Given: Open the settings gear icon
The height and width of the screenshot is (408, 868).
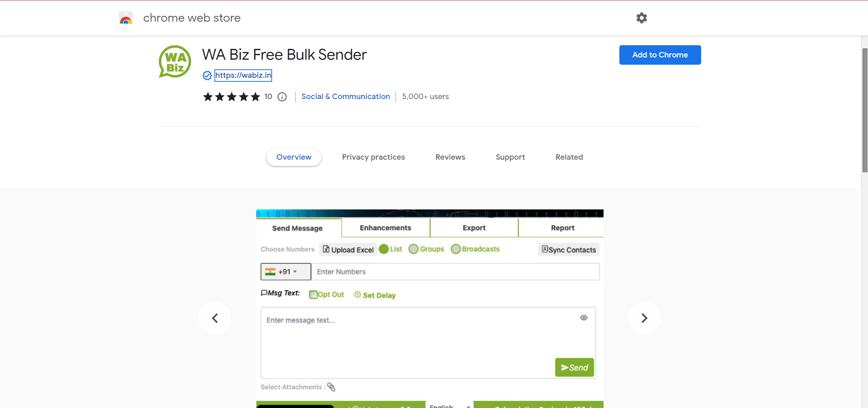Looking at the screenshot, I should point(642,18).
